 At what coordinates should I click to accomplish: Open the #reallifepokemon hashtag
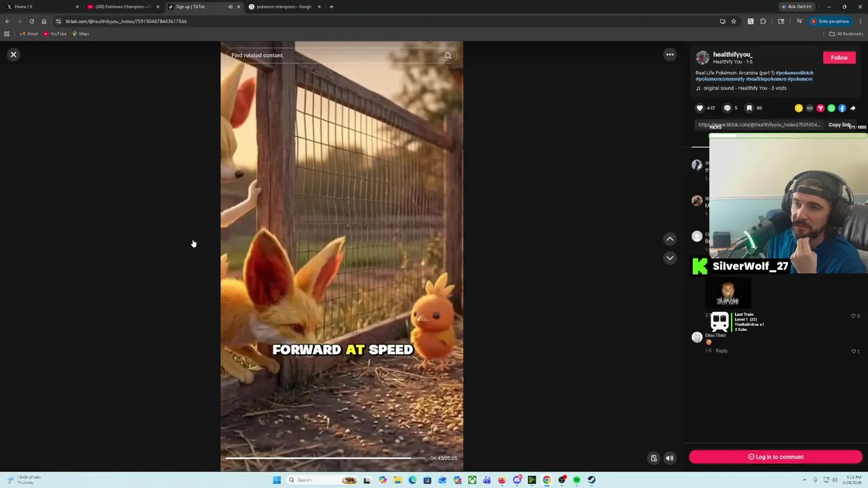[x=766, y=79]
